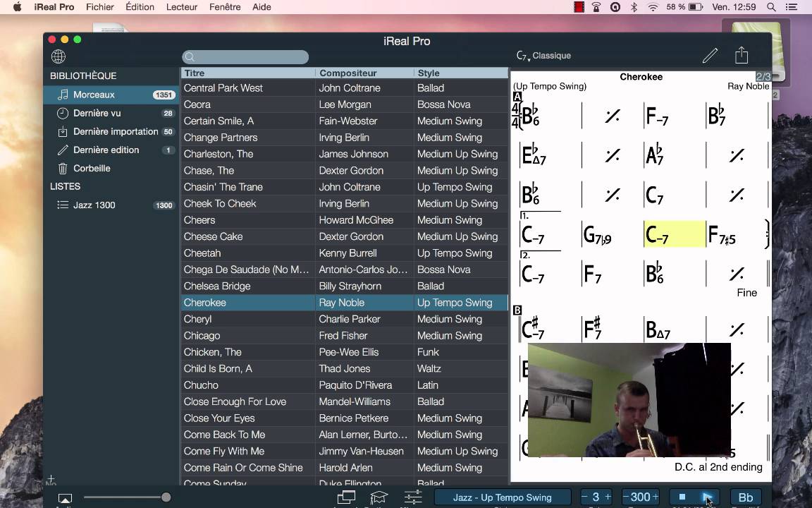Viewport: 812px width, 508px height.
Task: Select the Jazz 1300 playlist
Action: (111, 205)
